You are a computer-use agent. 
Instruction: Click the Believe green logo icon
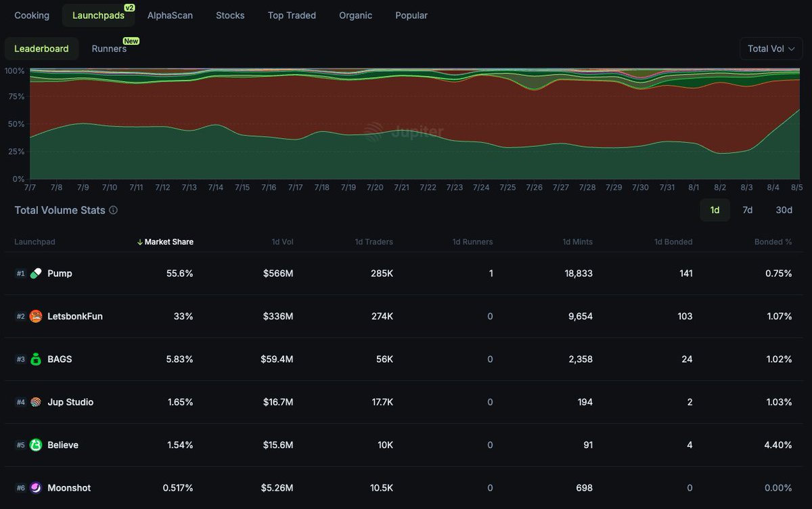pos(36,445)
